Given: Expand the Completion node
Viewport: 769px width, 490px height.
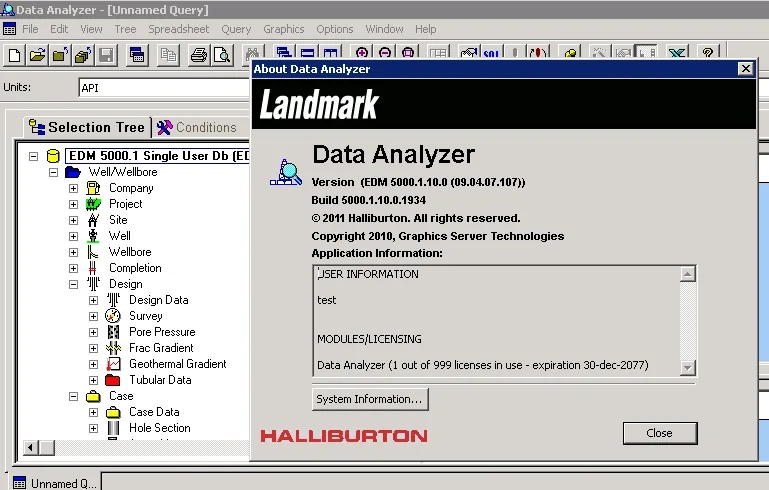Looking at the screenshot, I should click(x=74, y=268).
